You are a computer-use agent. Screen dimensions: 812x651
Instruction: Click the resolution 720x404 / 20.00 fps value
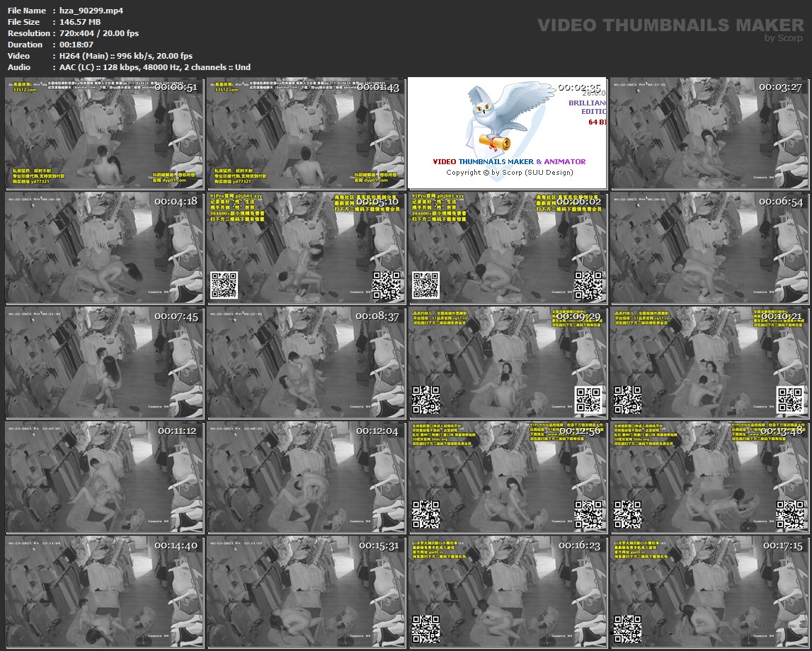coord(99,33)
